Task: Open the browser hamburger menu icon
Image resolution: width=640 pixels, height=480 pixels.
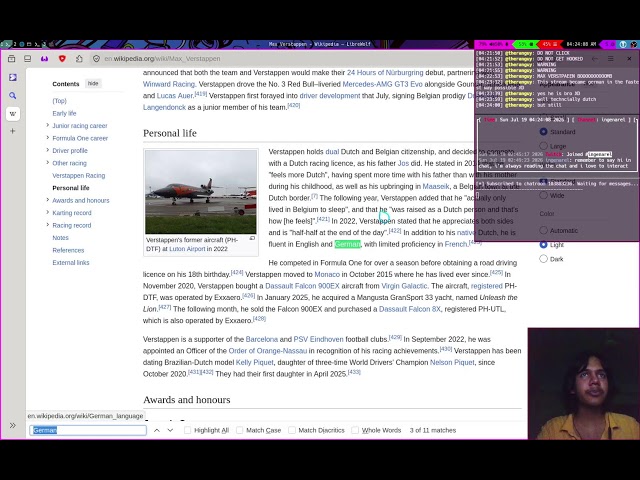Action: click(611, 59)
